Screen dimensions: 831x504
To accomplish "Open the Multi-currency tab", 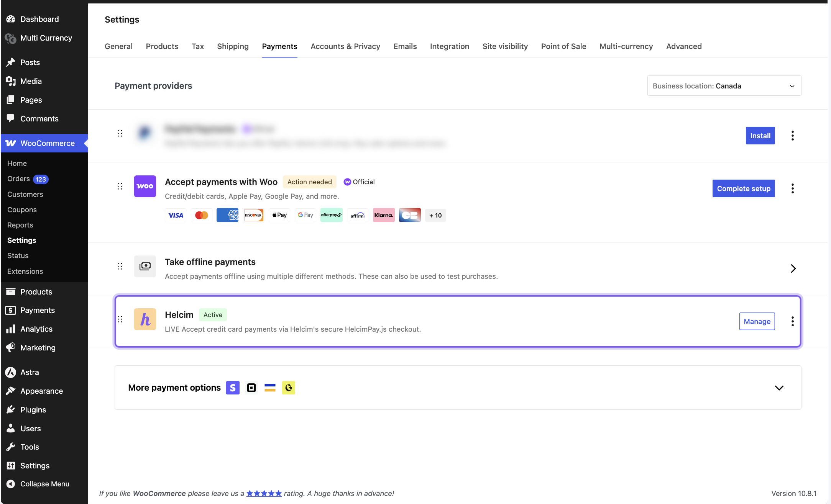I will pyautogui.click(x=626, y=46).
